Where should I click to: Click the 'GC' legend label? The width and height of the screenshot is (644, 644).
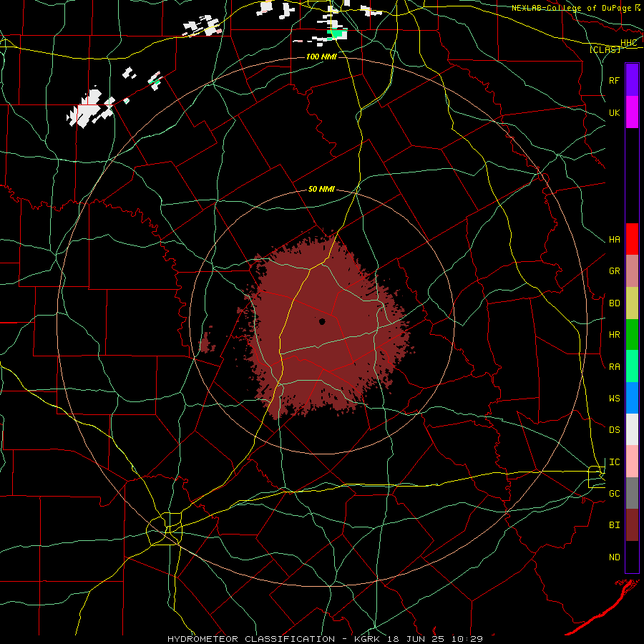tap(614, 494)
